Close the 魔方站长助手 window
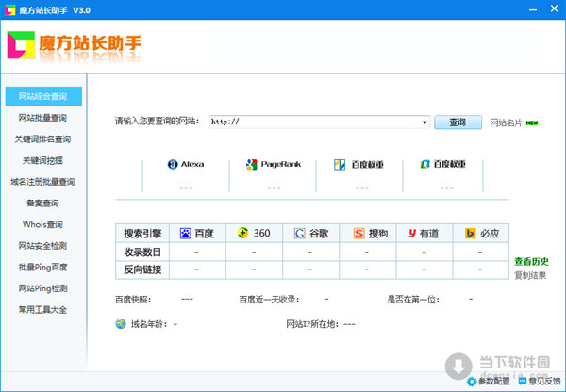Viewport: 566px width, 392px height. 554,8
